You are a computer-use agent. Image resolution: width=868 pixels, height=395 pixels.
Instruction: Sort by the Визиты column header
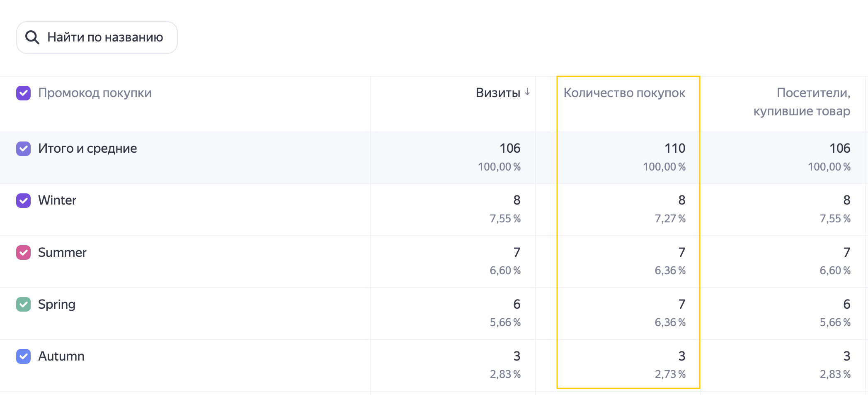coord(498,93)
